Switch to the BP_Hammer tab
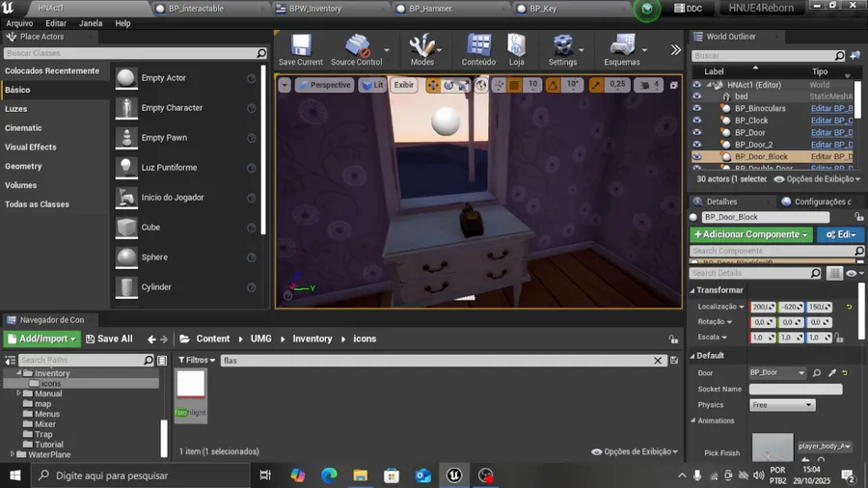 click(430, 9)
